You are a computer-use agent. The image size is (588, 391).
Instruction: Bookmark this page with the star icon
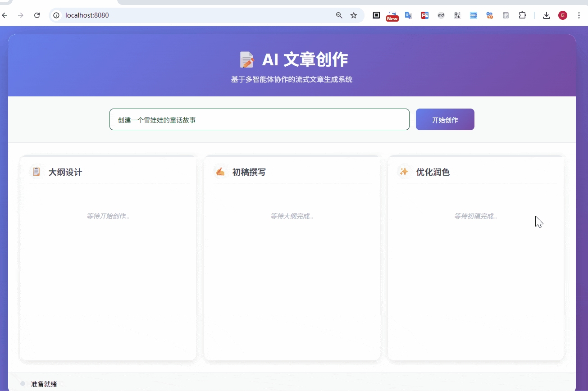(354, 15)
